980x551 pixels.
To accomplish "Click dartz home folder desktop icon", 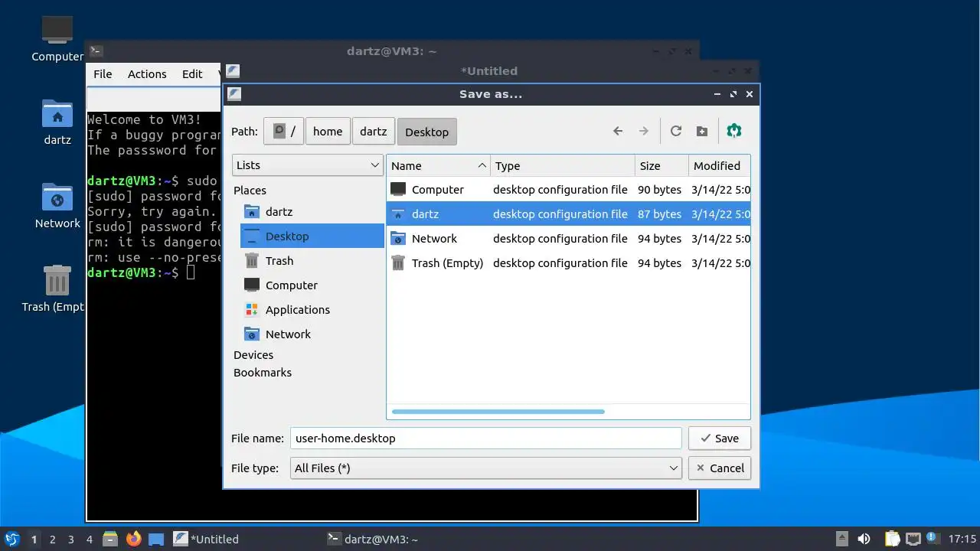I will click(x=57, y=122).
